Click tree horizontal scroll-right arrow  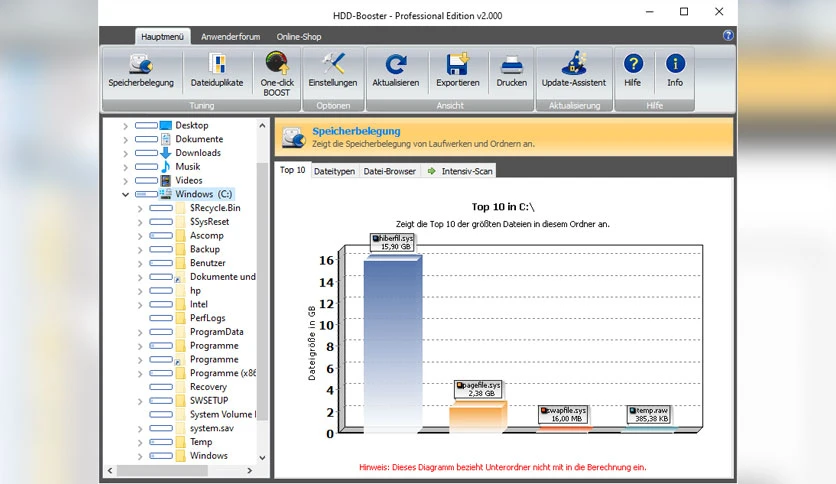coord(249,471)
